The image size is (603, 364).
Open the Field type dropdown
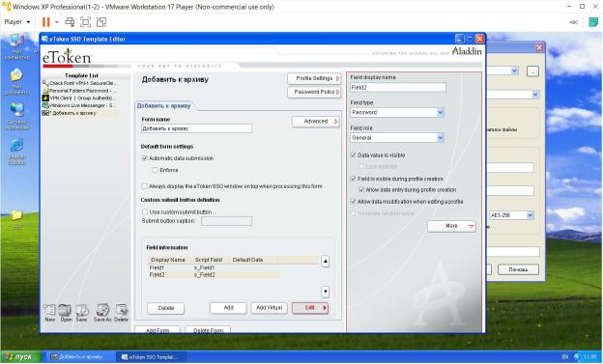pos(441,112)
